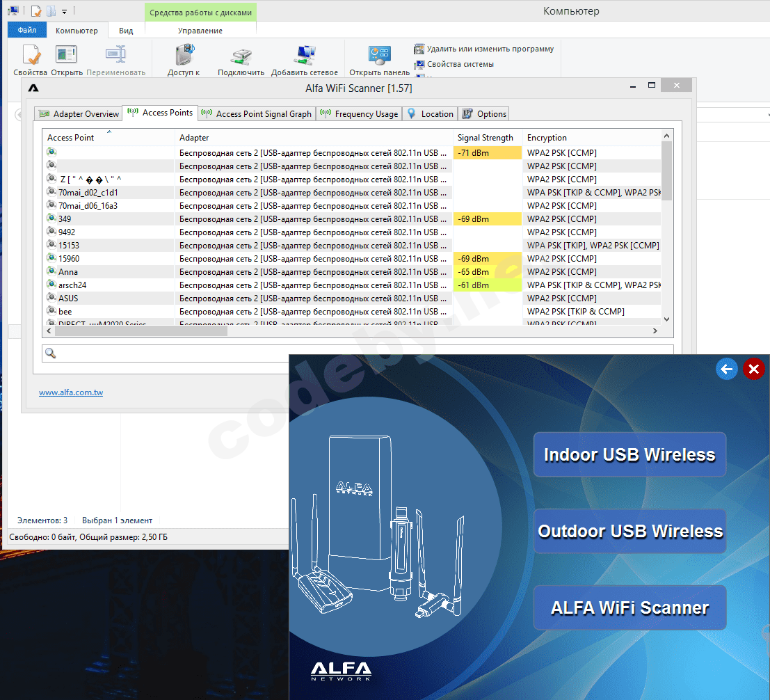The width and height of the screenshot is (770, 700).
Task: Click the Properties (Свойства) ribbon icon
Action: tap(31, 56)
